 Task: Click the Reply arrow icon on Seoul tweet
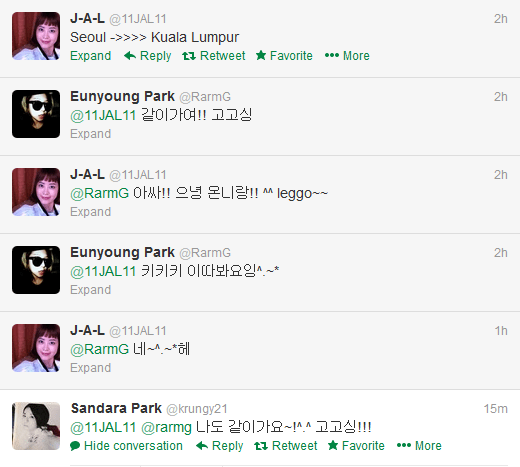coord(130,56)
